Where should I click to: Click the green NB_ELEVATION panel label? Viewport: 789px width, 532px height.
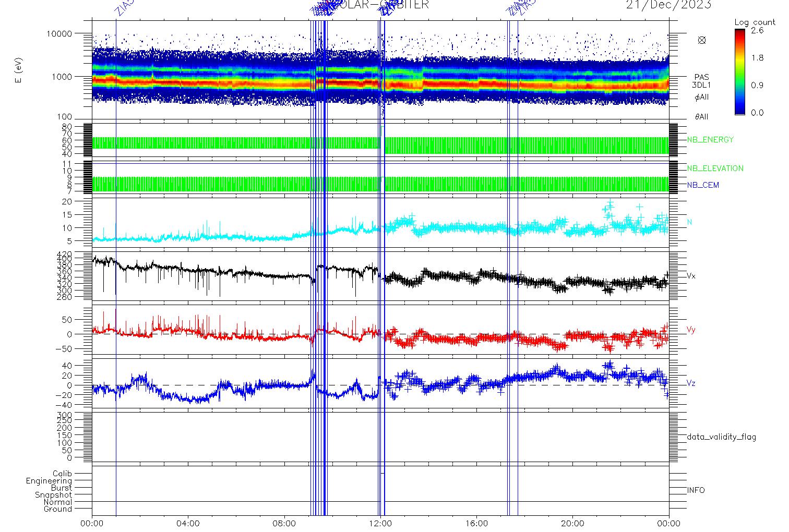715,168
